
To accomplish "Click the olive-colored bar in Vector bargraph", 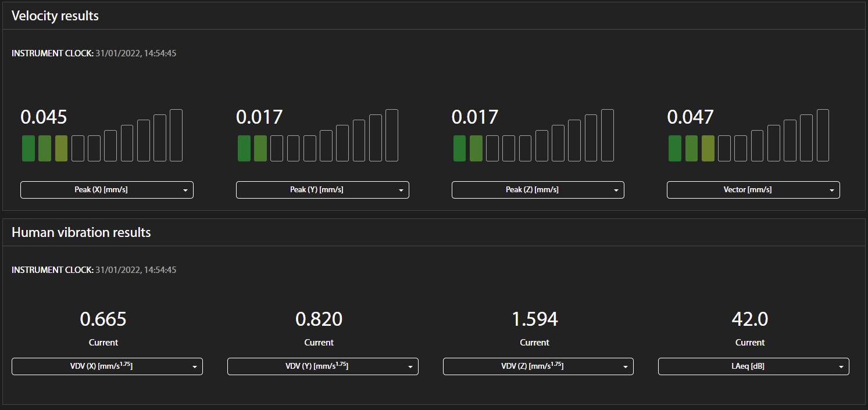I will (x=707, y=148).
